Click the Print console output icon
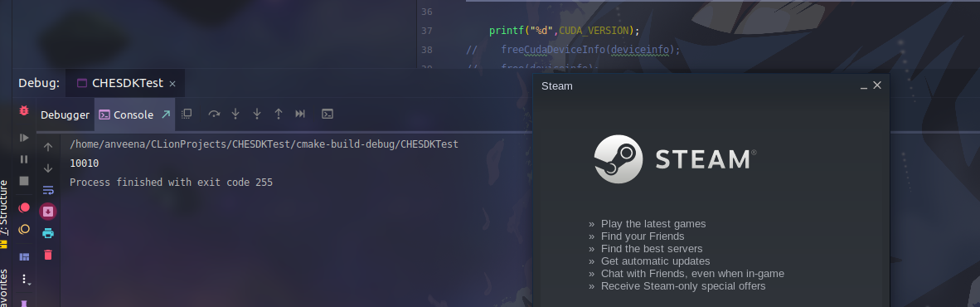The height and width of the screenshot is (307, 980). (x=48, y=233)
